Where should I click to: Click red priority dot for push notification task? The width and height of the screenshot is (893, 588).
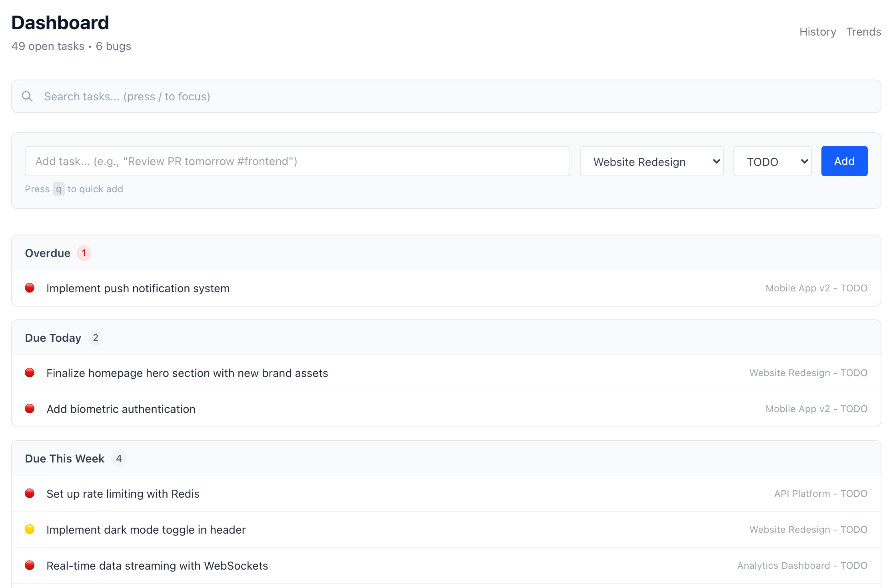[x=30, y=288]
